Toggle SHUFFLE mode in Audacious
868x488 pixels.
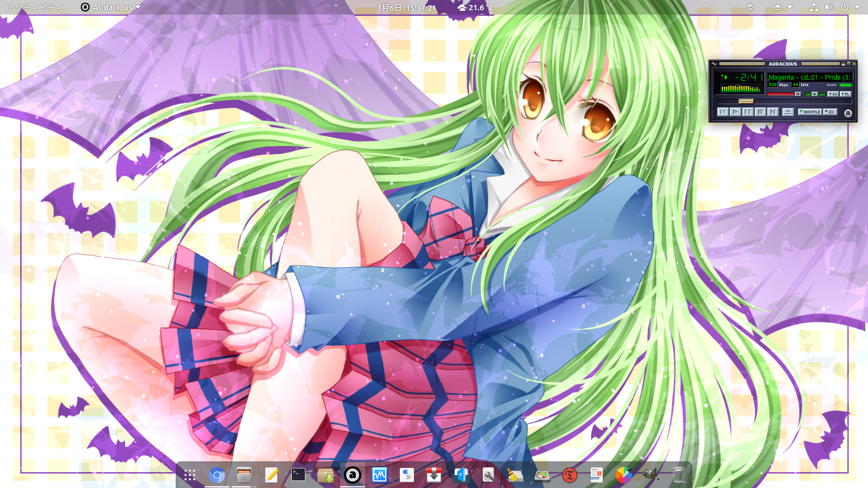point(810,112)
